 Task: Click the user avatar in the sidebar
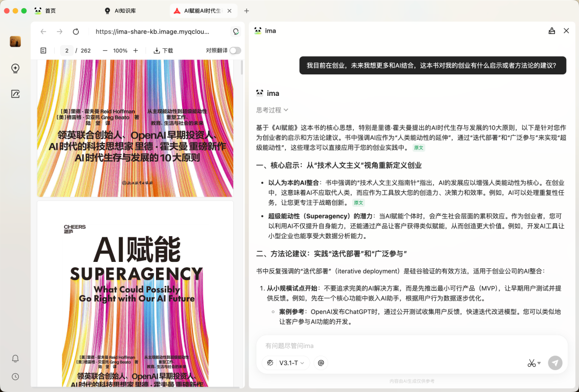tap(15, 41)
